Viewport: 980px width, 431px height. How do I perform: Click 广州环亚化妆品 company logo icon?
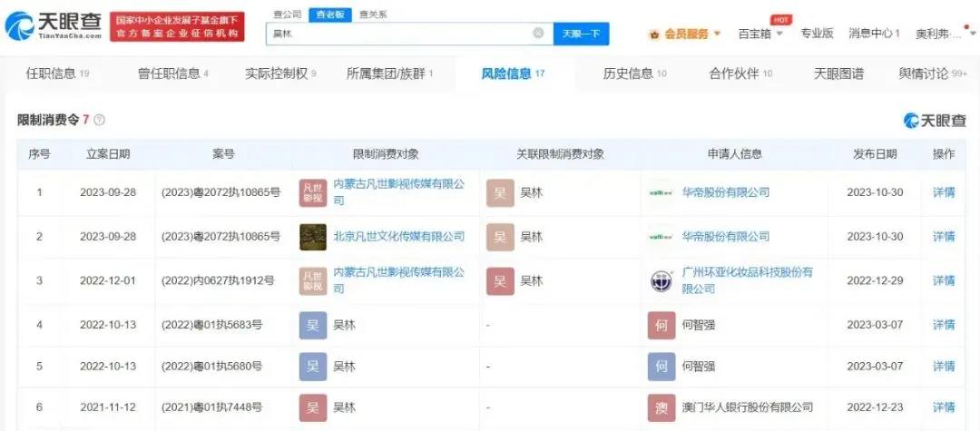pyautogui.click(x=661, y=280)
